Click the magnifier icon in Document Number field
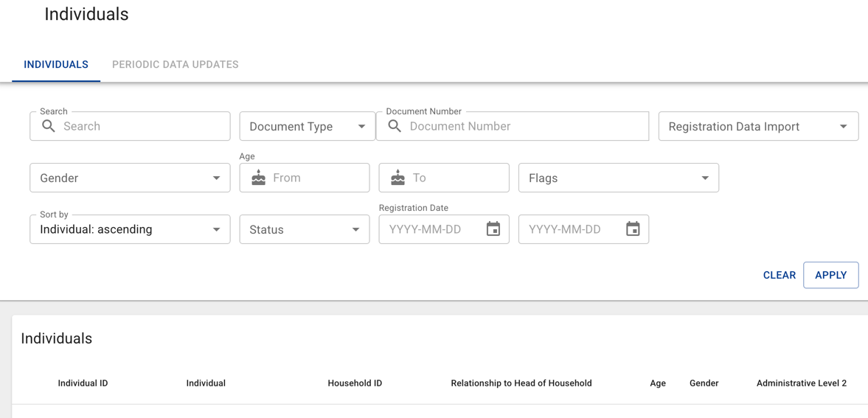 pos(395,126)
